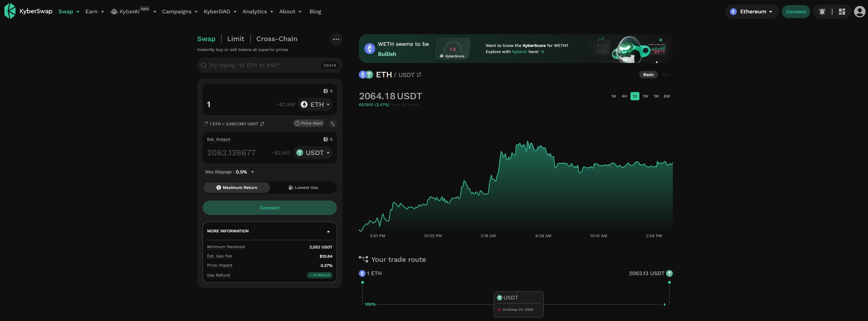Click the Gas Refund label

pyautogui.click(x=219, y=275)
